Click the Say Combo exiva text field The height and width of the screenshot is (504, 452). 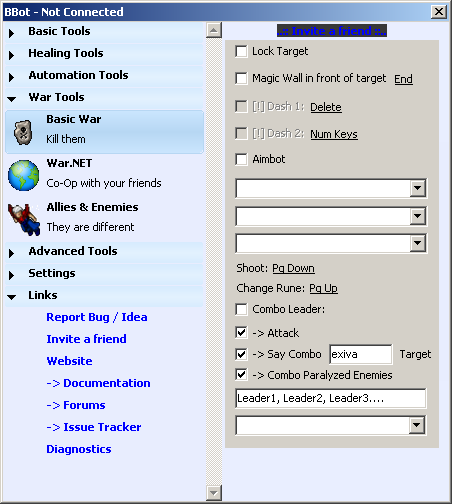pyautogui.click(x=361, y=354)
